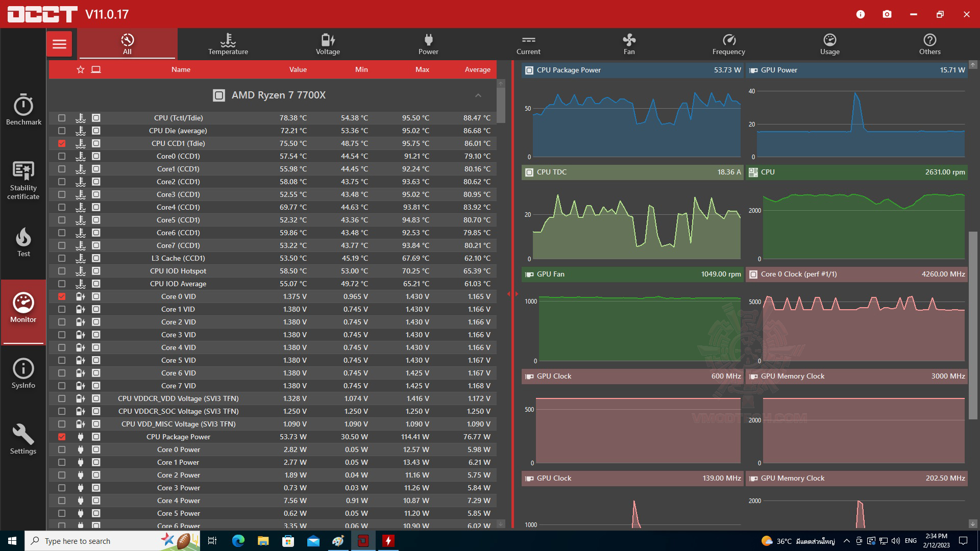The height and width of the screenshot is (551, 980).
Task: Enable the CPU (Tctl/Tdie) checkbox
Action: pos(62,118)
